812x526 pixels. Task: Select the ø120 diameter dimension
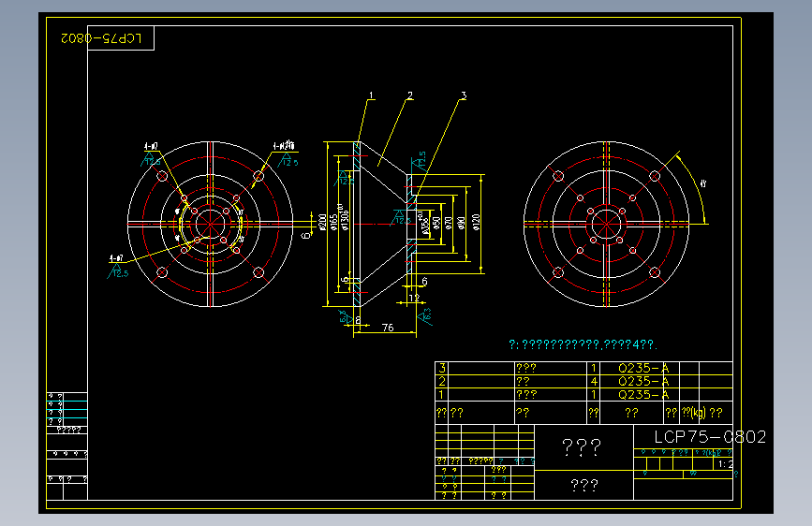tap(477, 222)
